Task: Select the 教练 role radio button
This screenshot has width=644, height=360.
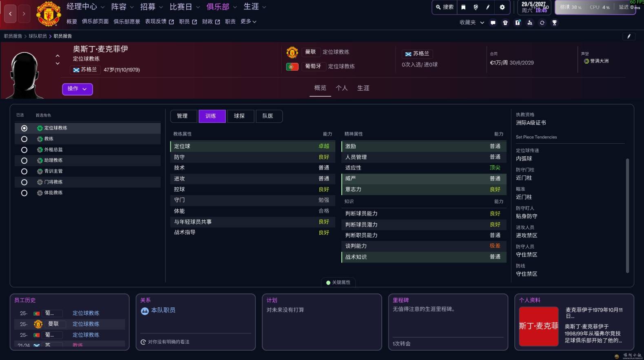Action: pos(24,139)
